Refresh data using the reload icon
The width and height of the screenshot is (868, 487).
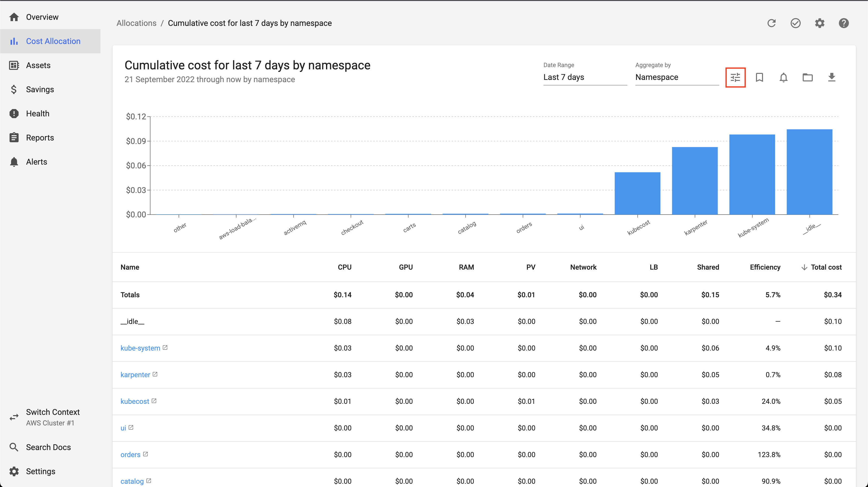click(x=771, y=23)
